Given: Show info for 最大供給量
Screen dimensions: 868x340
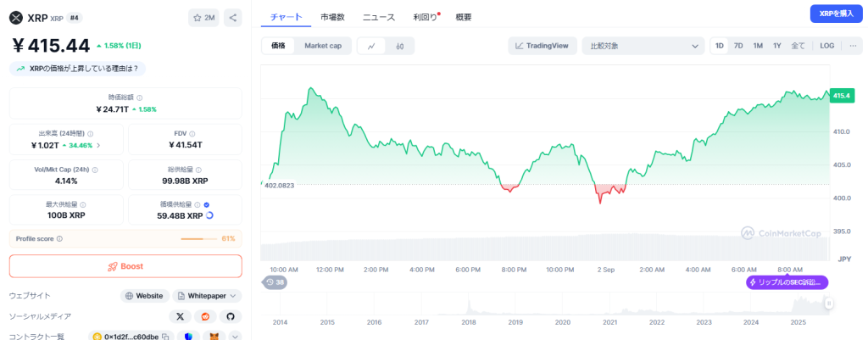Looking at the screenshot, I should (x=82, y=204).
